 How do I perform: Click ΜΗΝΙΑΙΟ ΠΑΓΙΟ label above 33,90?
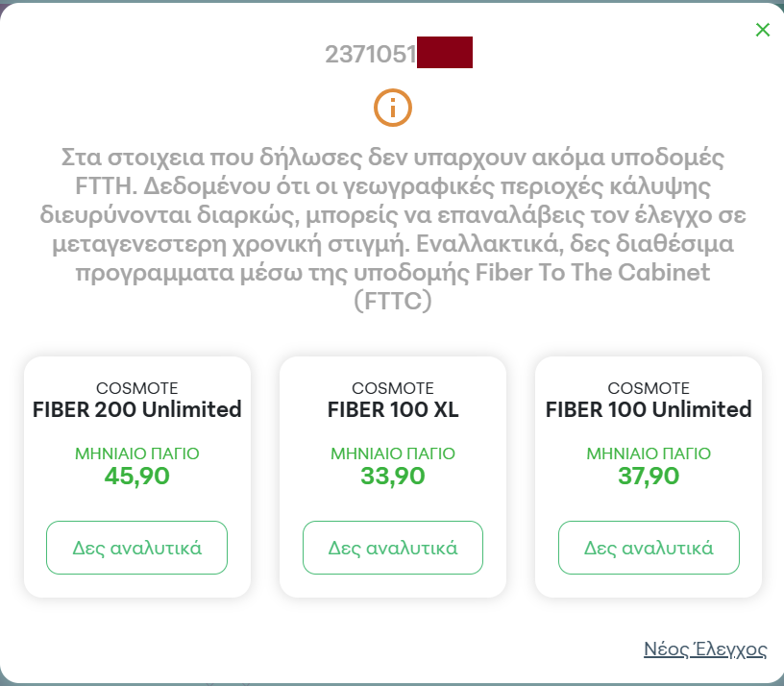(393, 453)
